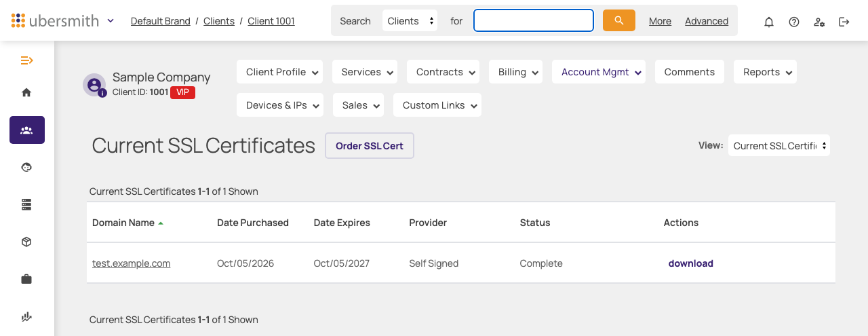Click the VIP badge
Image resolution: width=868 pixels, height=336 pixels.
(182, 92)
